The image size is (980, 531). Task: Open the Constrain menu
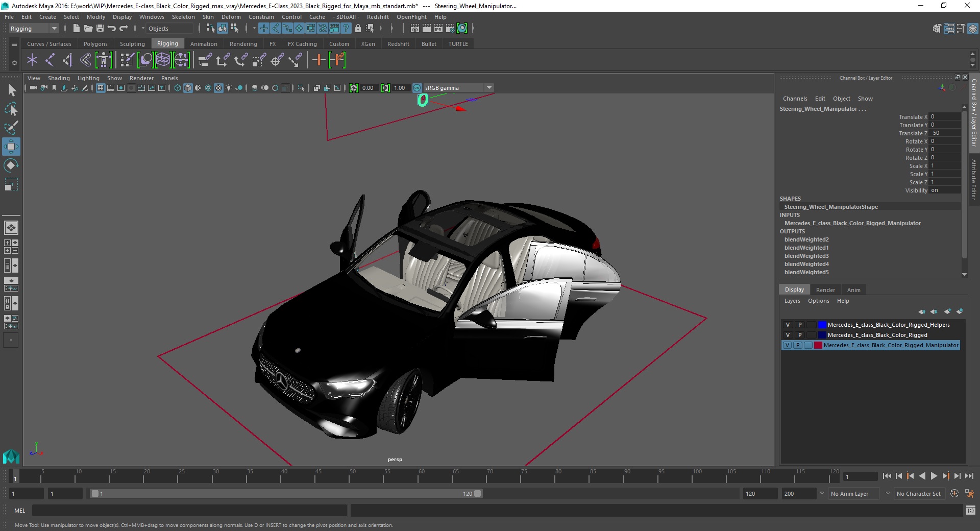coord(261,17)
